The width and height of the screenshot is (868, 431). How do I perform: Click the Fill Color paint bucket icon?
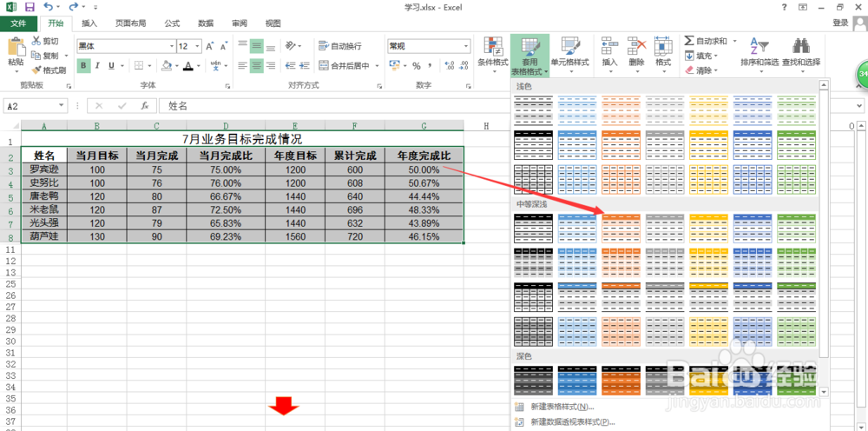[167, 66]
